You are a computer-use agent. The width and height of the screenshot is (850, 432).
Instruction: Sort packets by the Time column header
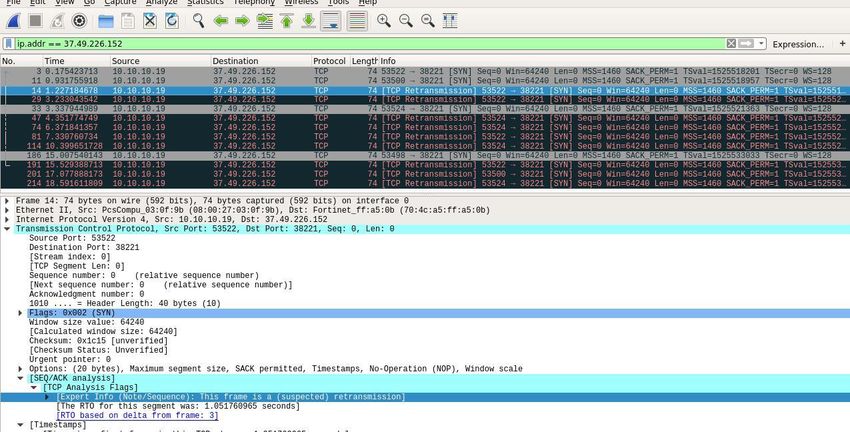[x=76, y=61]
